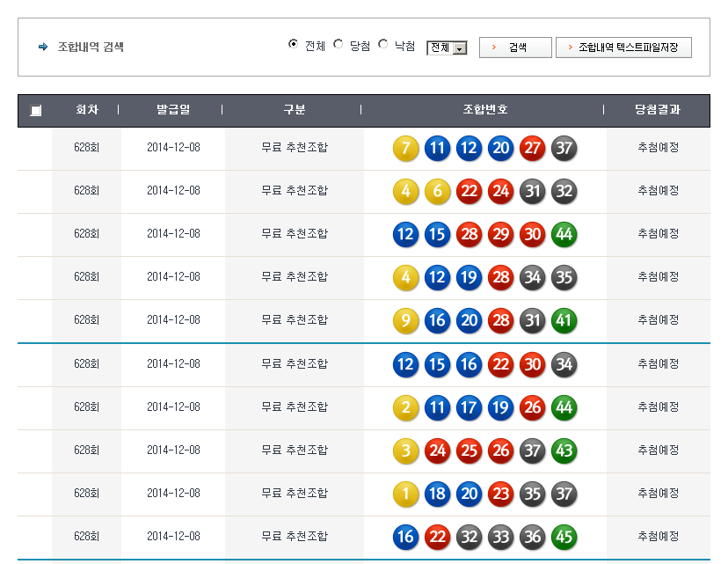Click the green number 41 lottery ball
Screen dimensions: 728x564
tap(564, 321)
